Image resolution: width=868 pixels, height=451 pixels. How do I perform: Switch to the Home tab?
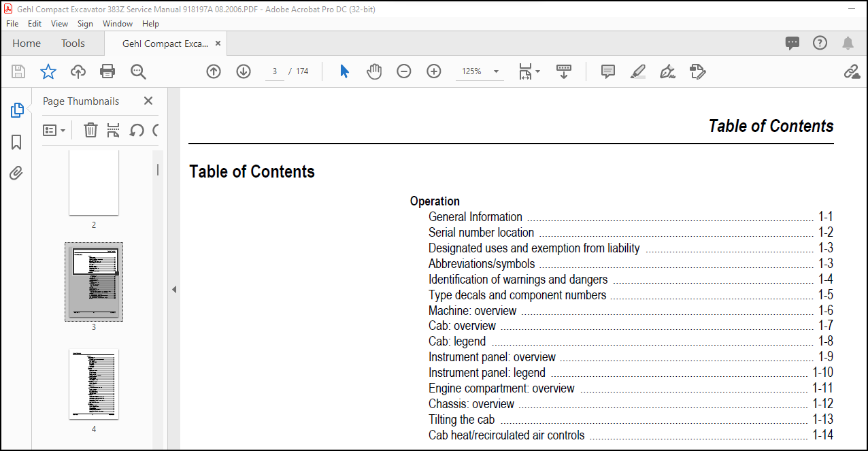(x=27, y=43)
